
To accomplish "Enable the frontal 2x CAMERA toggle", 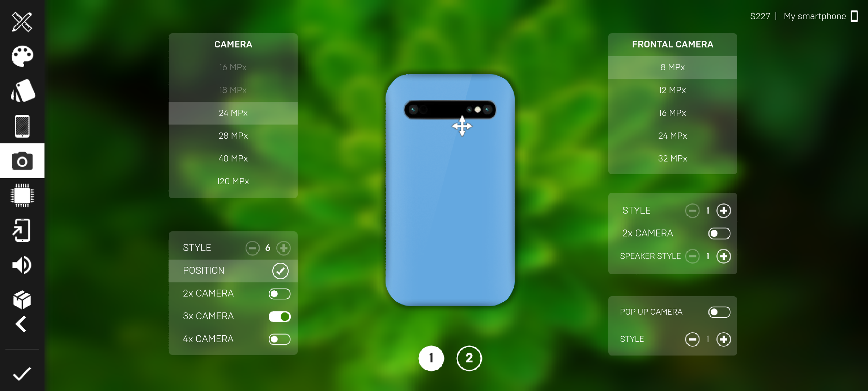I will [720, 232].
